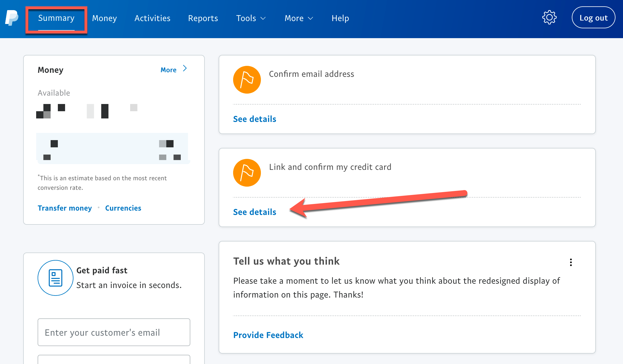
Task: Click the Provide Feedback link
Action: click(268, 335)
